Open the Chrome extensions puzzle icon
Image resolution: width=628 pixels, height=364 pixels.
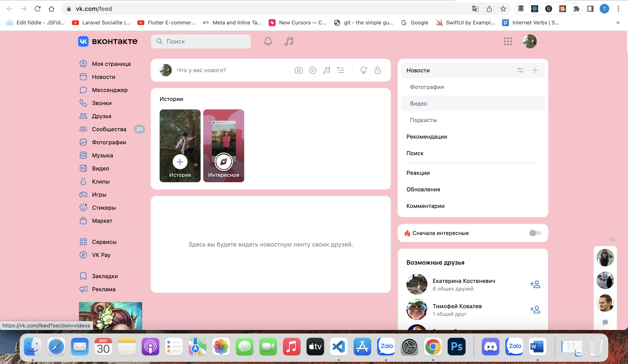pyautogui.click(x=576, y=9)
